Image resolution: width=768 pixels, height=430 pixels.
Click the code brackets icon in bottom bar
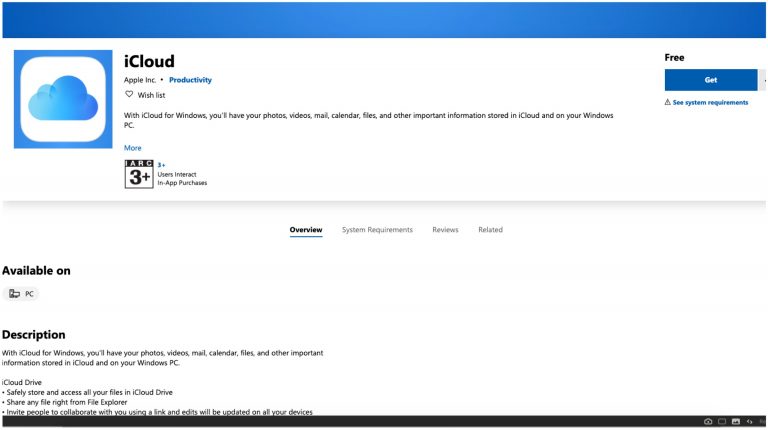pyautogui.click(x=750, y=422)
